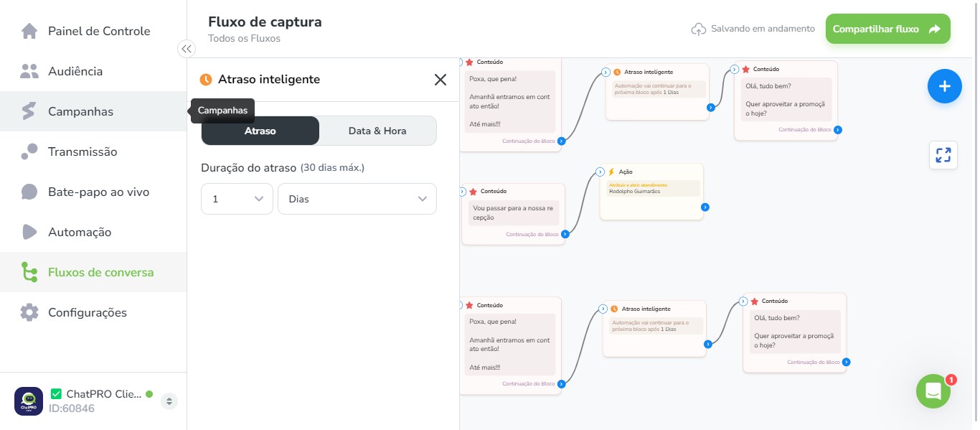Open Configurações menu item
This screenshot has height=430, width=980.
pyautogui.click(x=93, y=312)
